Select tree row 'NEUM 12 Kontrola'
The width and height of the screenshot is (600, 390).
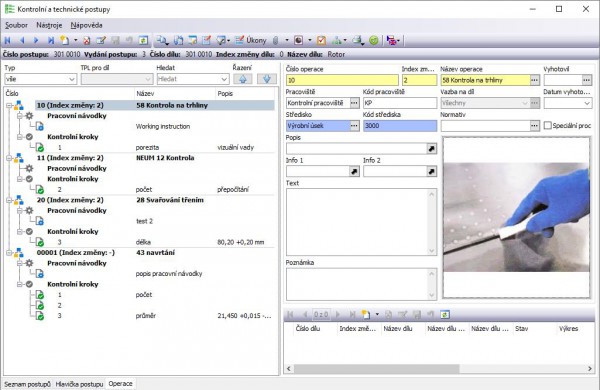click(x=155, y=158)
